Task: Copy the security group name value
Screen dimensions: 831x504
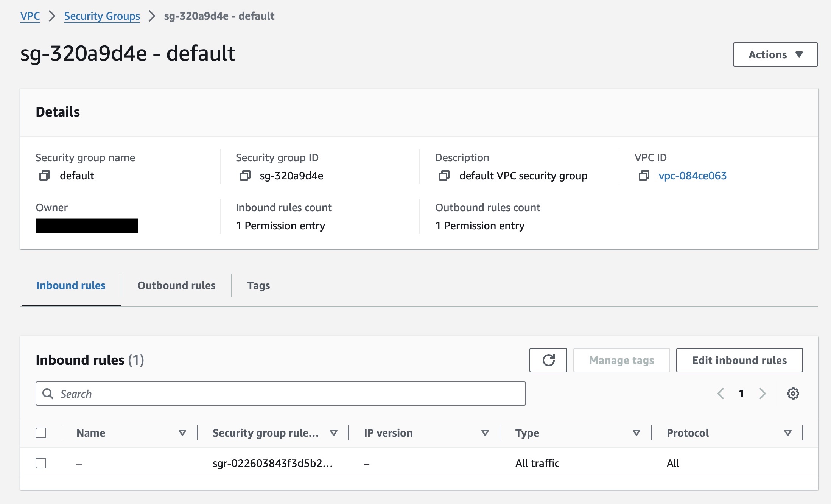Action: pyautogui.click(x=45, y=176)
